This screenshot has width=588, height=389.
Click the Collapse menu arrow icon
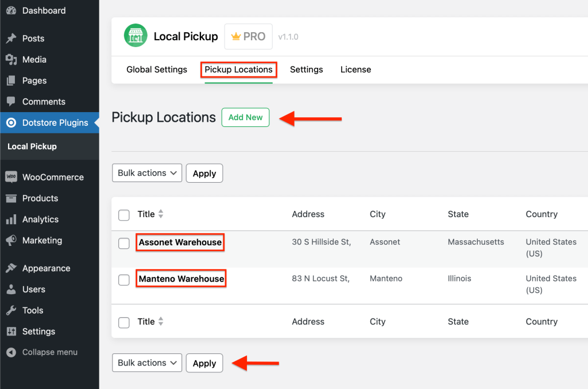pyautogui.click(x=11, y=352)
